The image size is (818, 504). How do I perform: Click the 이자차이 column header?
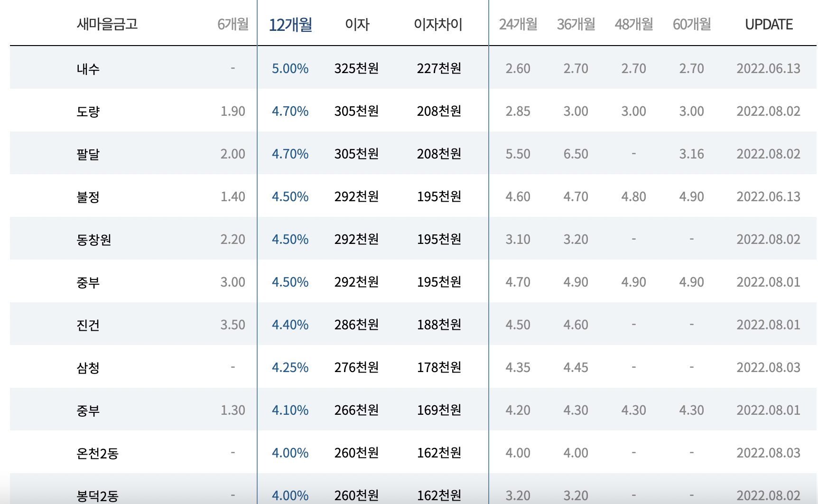point(438,24)
